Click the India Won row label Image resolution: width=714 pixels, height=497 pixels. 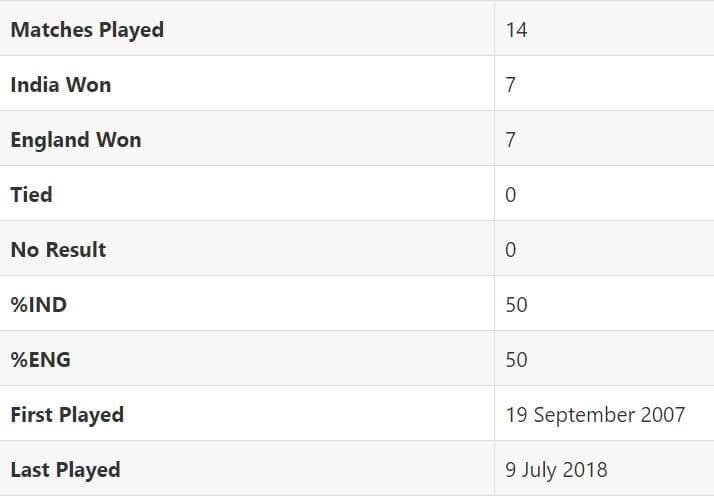[x=61, y=85]
